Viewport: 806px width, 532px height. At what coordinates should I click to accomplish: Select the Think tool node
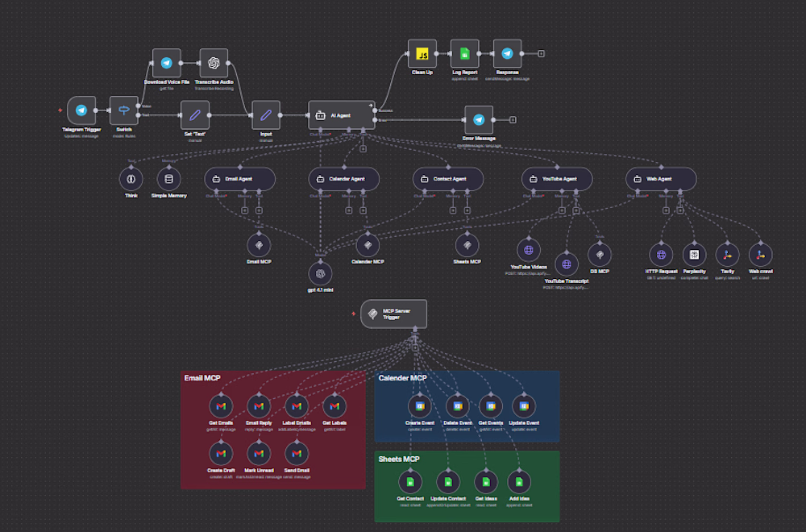coord(131,179)
